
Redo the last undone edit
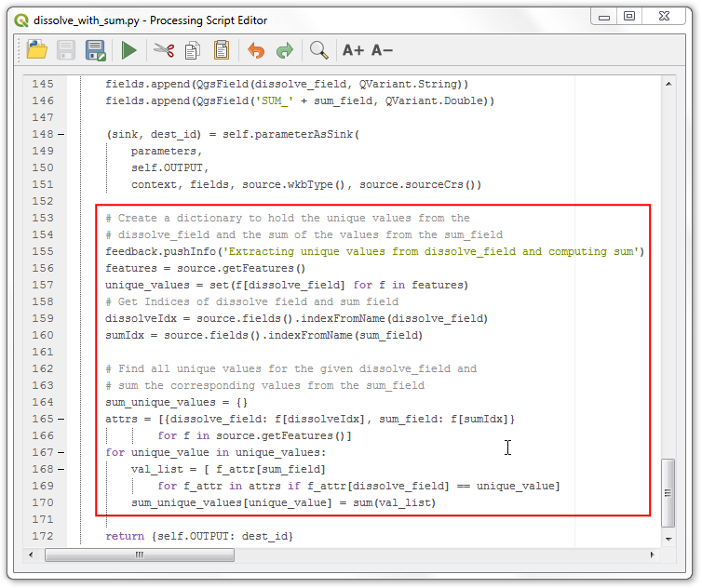tap(284, 50)
